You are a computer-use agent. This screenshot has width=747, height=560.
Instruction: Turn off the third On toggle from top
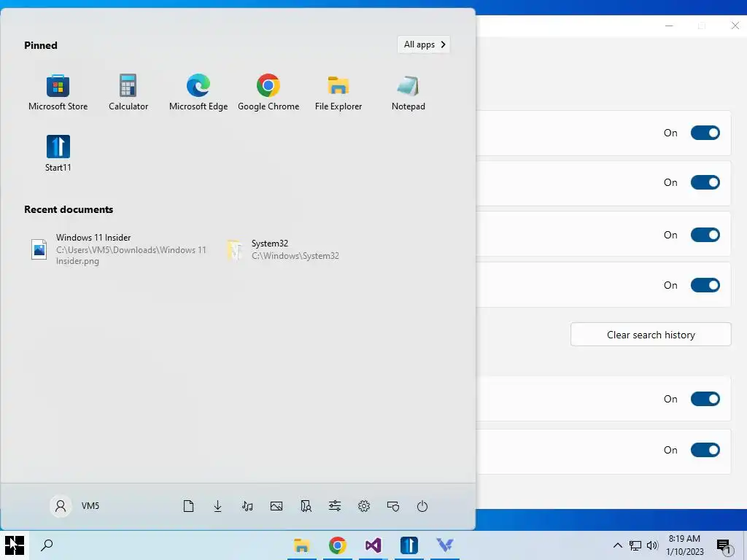click(x=705, y=235)
